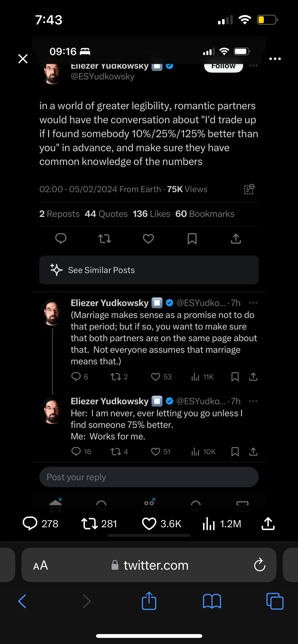Viewport: 298px width, 644px height.
Task: Reload the twitter.com page
Action: point(260,565)
